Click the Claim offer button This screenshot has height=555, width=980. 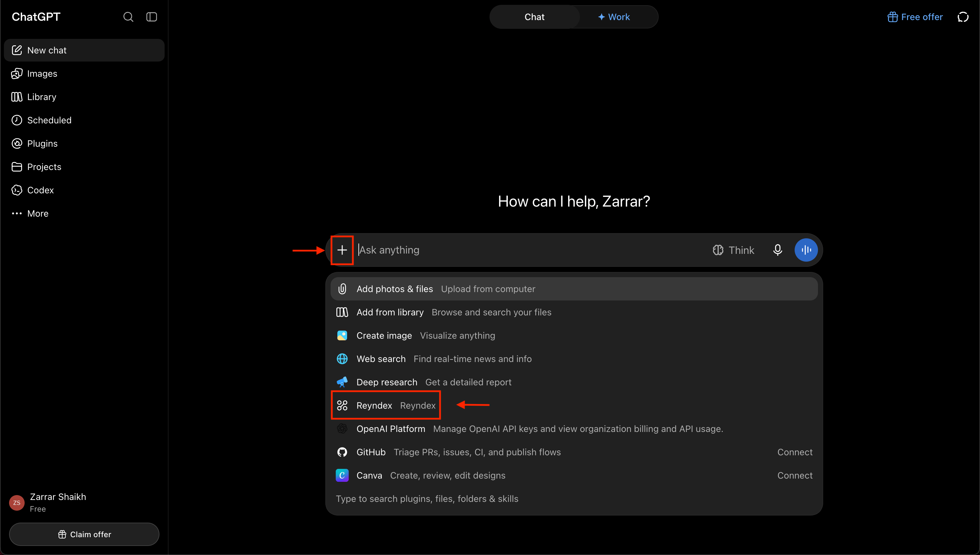pyautogui.click(x=84, y=534)
